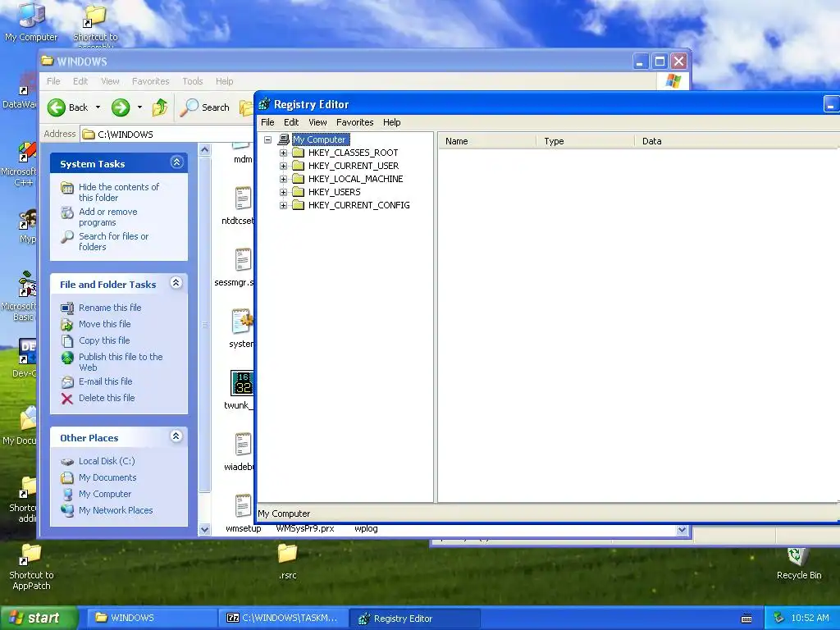Open My Documents in Other Places

pyautogui.click(x=107, y=477)
